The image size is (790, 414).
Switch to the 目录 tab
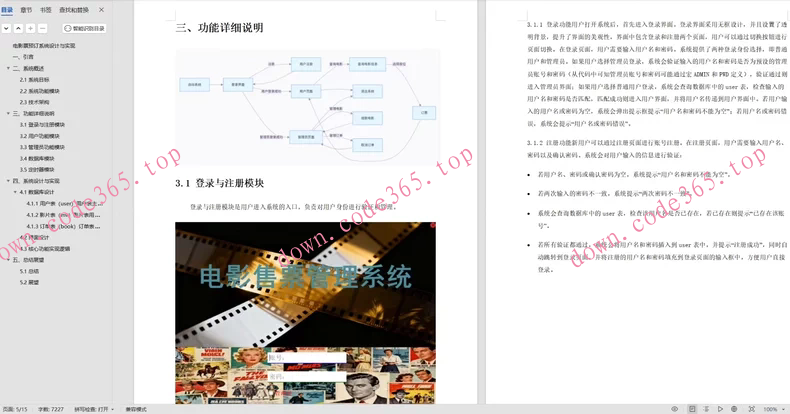click(x=7, y=10)
